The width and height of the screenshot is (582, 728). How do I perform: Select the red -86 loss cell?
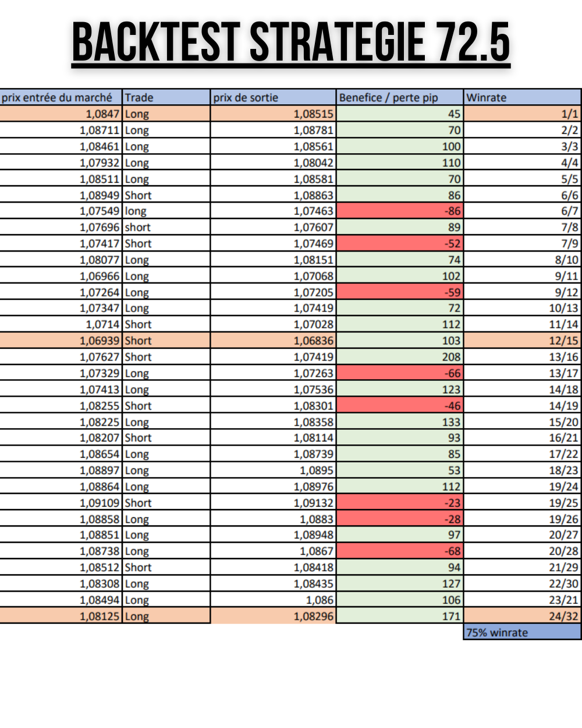coord(399,211)
